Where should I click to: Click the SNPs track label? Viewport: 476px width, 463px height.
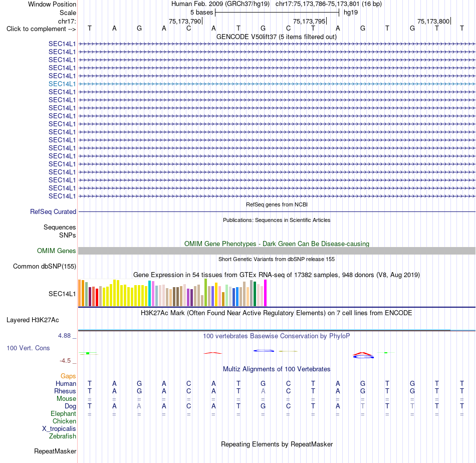coord(68,235)
